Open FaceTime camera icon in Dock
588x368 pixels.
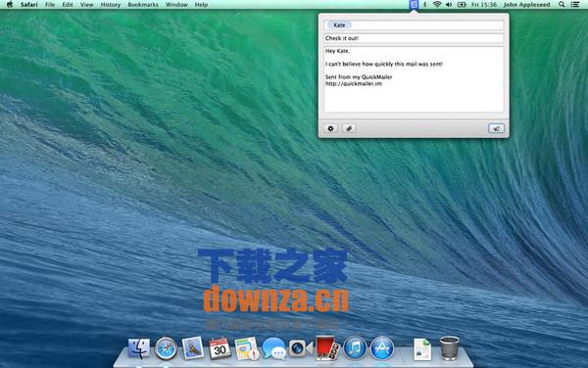click(301, 348)
